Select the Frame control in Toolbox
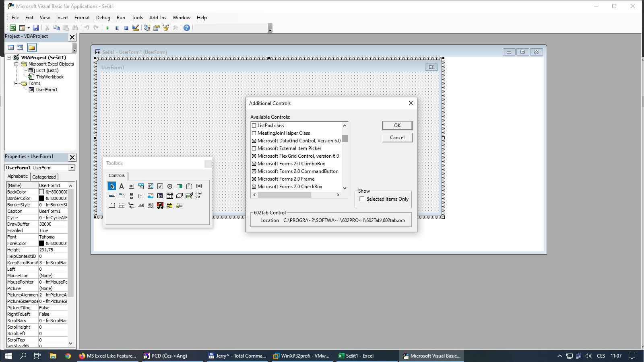This screenshot has height=362, width=644. (x=189, y=186)
